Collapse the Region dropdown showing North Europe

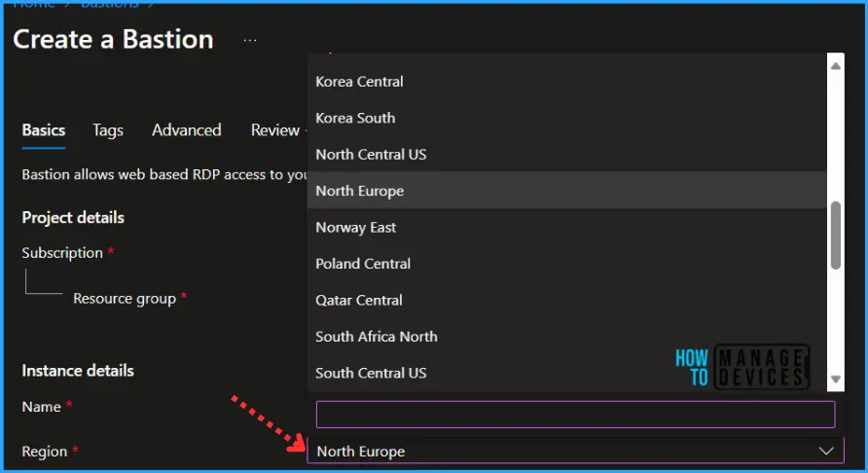pos(575,452)
